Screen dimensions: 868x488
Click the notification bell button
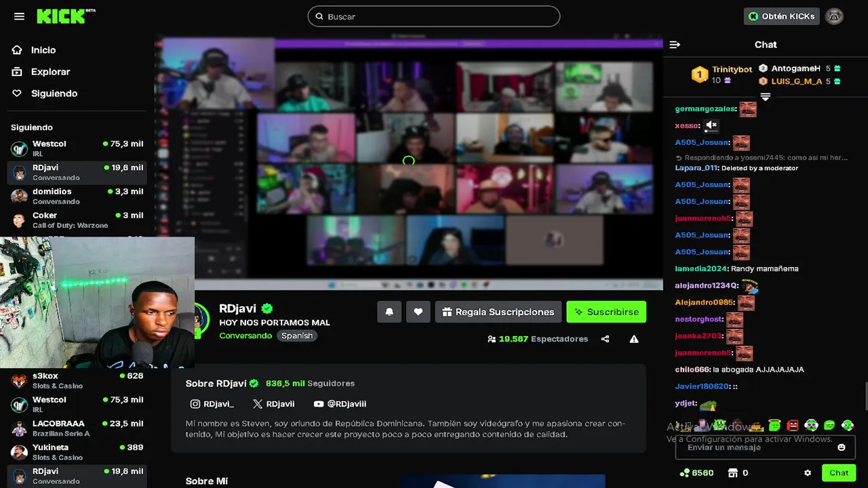pos(389,312)
